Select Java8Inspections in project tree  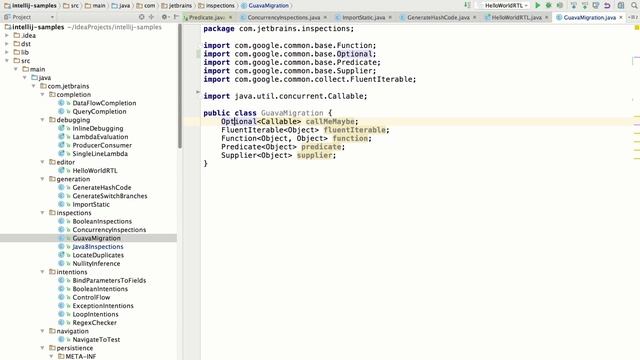click(x=98, y=247)
